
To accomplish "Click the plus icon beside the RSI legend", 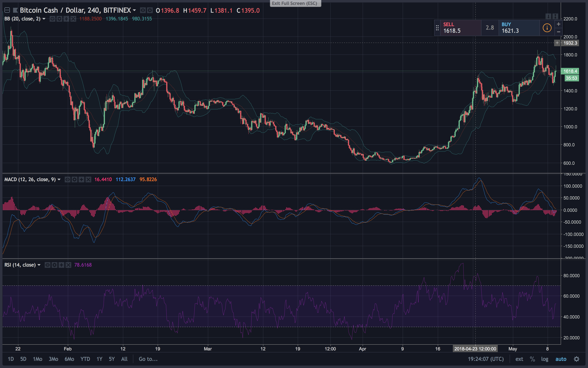I will tap(61, 265).
